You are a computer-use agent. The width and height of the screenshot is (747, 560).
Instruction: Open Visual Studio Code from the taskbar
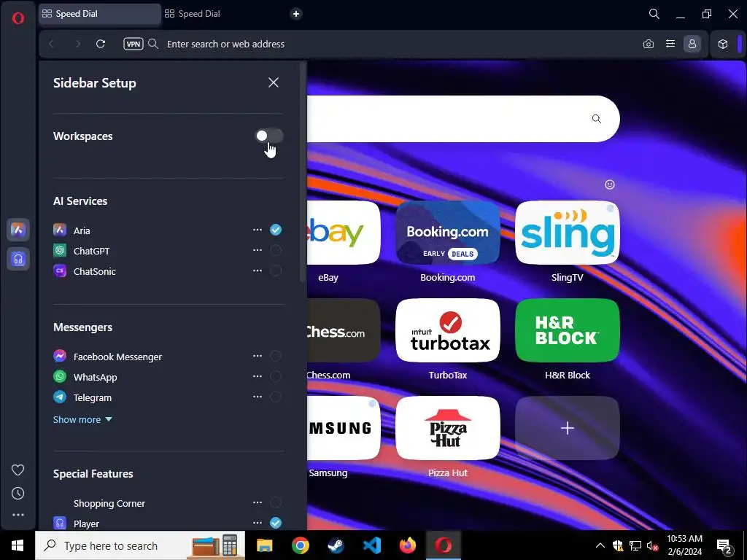pos(372,545)
